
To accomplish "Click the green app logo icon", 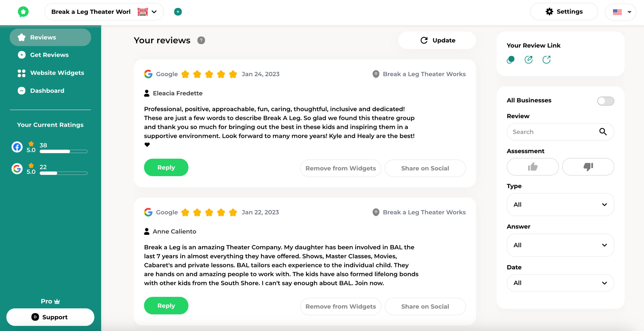I will pyautogui.click(x=23, y=12).
